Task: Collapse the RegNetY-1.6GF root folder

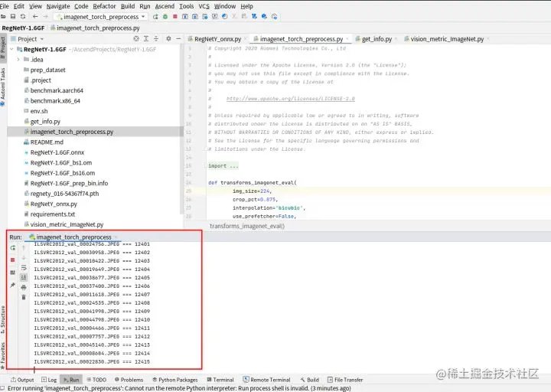Action: 12,50
